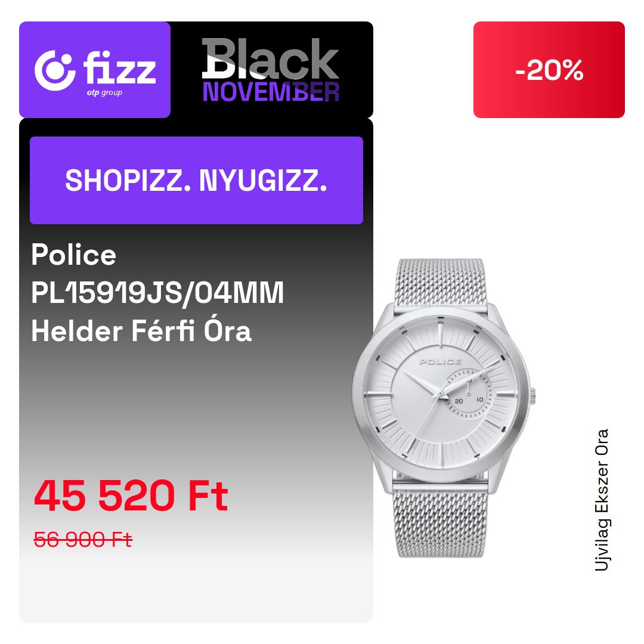Click the Ujvilag Ekszer Ora vertical label
644x644 pixels.
602,500
